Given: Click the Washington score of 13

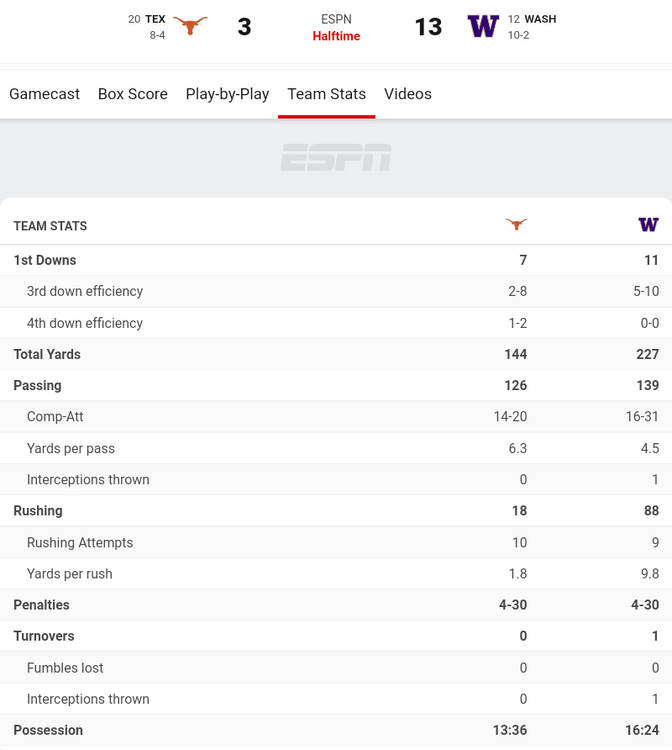Looking at the screenshot, I should pyautogui.click(x=428, y=27).
